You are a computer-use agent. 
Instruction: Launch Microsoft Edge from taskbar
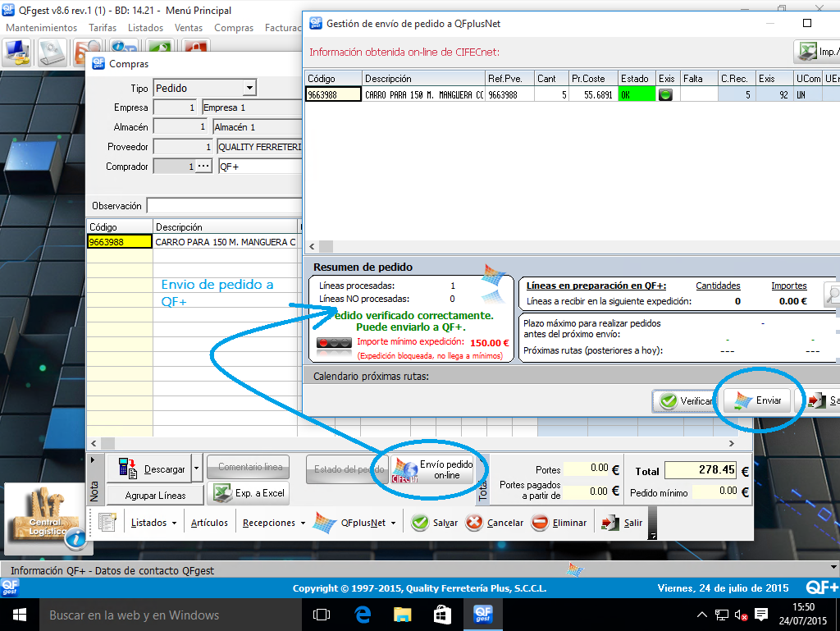click(363, 615)
